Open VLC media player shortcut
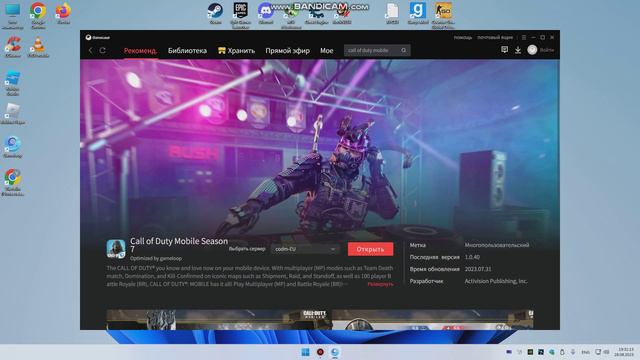Viewport: 640px width, 360px height. click(x=38, y=47)
